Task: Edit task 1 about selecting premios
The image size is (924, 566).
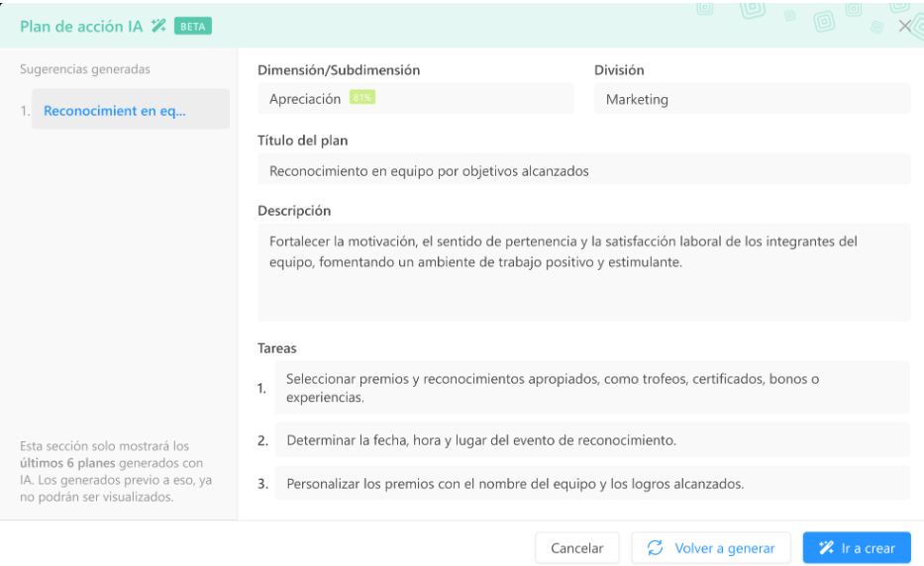Action: click(x=592, y=388)
